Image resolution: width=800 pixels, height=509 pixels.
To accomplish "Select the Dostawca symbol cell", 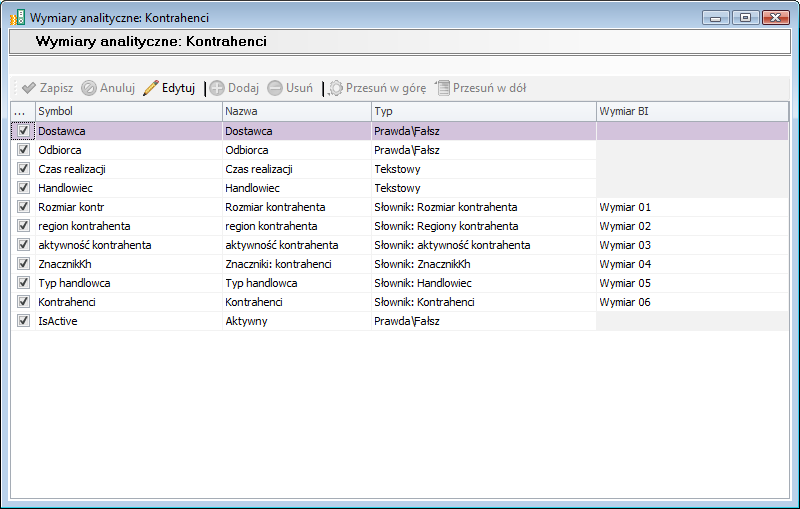I will coord(129,131).
